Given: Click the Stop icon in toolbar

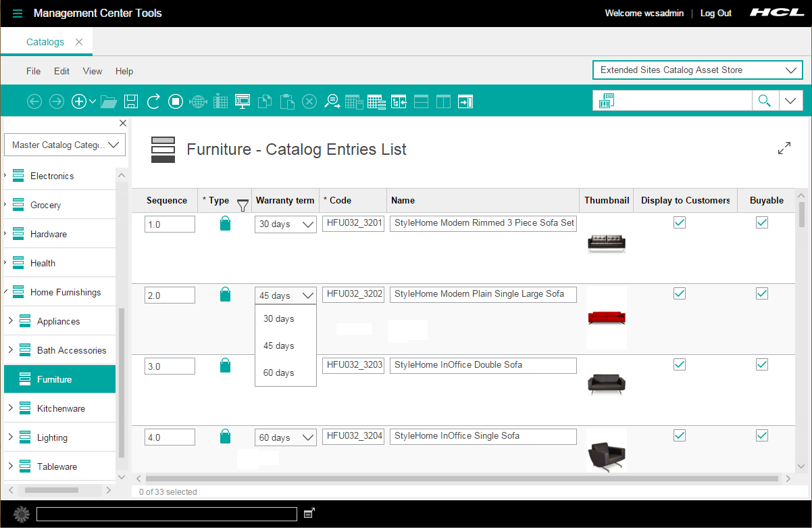Looking at the screenshot, I should tap(176, 101).
